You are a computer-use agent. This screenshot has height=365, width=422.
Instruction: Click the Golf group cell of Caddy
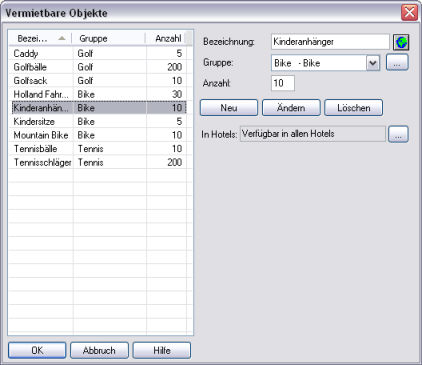tap(85, 53)
